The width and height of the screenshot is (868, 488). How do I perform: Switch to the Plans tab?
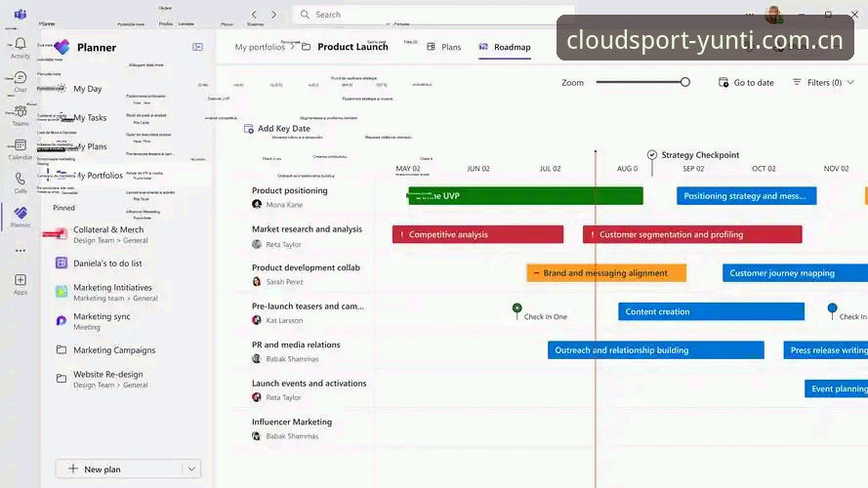[x=444, y=47]
